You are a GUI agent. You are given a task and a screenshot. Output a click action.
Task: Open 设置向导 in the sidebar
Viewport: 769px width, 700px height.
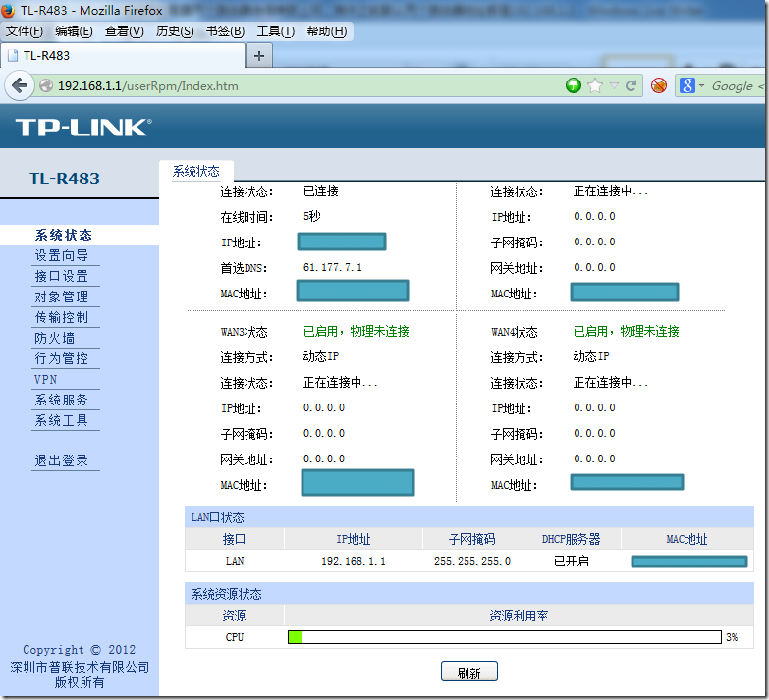(x=61, y=256)
